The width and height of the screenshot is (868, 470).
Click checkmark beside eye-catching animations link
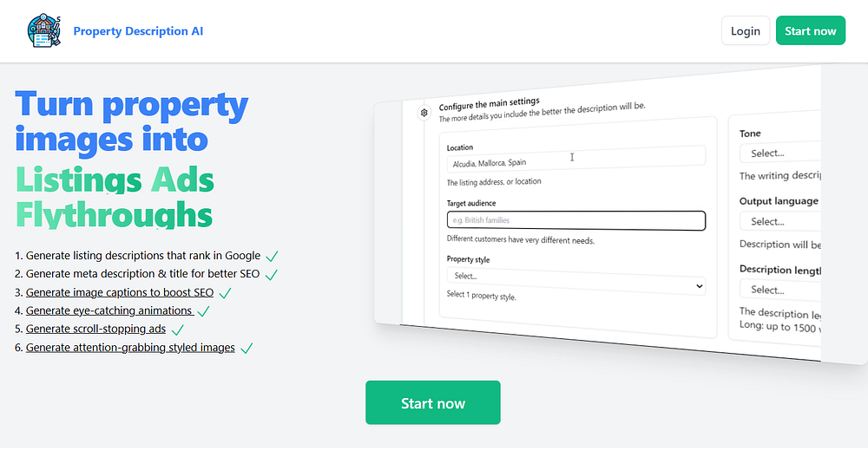(204, 311)
